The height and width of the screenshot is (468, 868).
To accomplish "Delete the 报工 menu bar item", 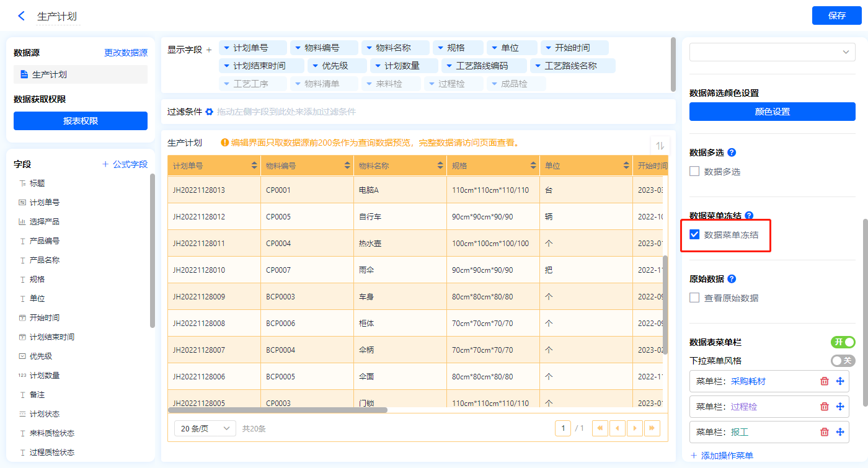I will (x=824, y=432).
